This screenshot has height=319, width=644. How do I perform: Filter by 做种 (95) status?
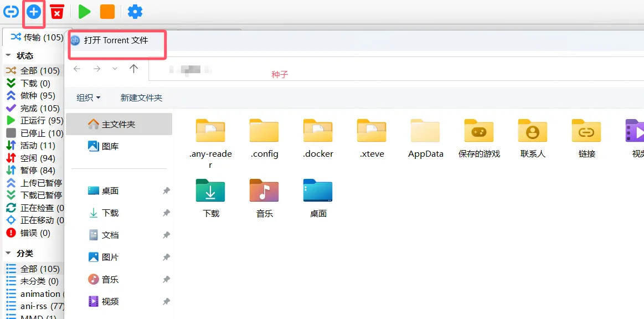(x=37, y=96)
